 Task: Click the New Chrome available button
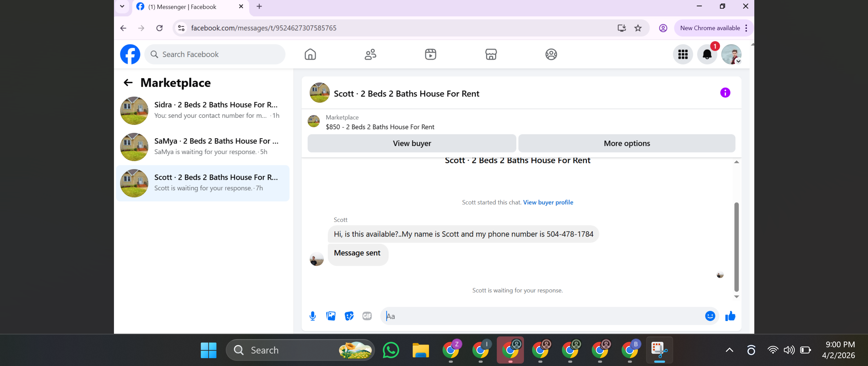[710, 28]
